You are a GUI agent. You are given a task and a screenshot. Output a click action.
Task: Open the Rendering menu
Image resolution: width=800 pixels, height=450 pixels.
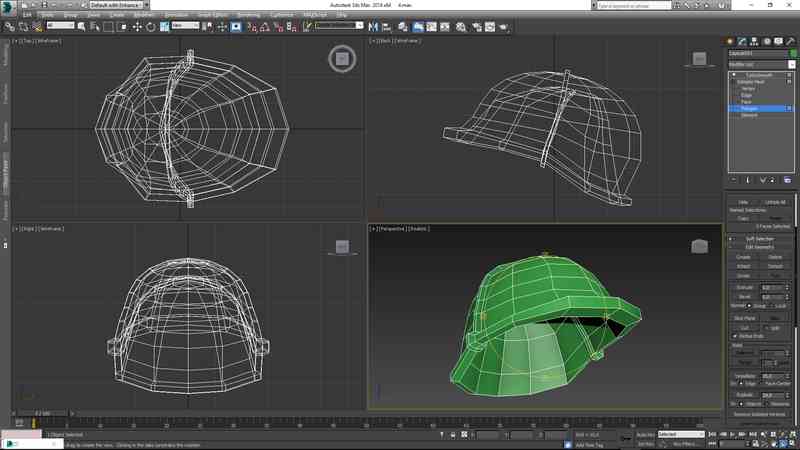[248, 15]
